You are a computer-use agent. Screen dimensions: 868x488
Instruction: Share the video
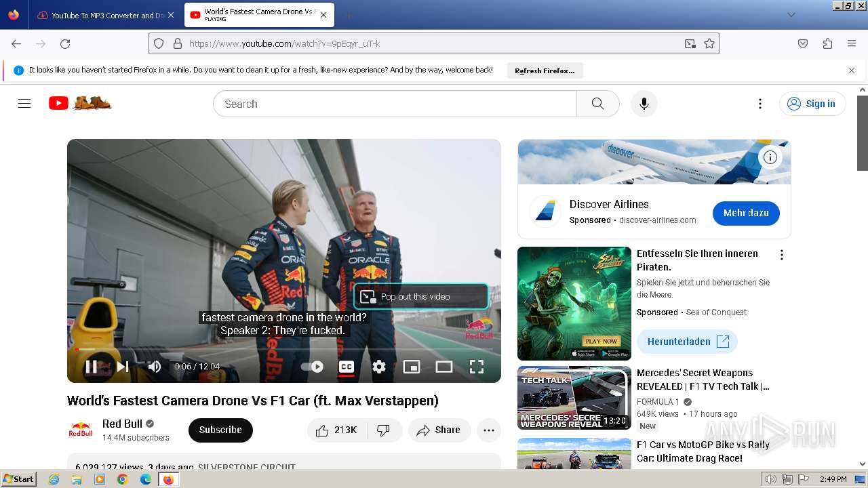[x=439, y=430]
